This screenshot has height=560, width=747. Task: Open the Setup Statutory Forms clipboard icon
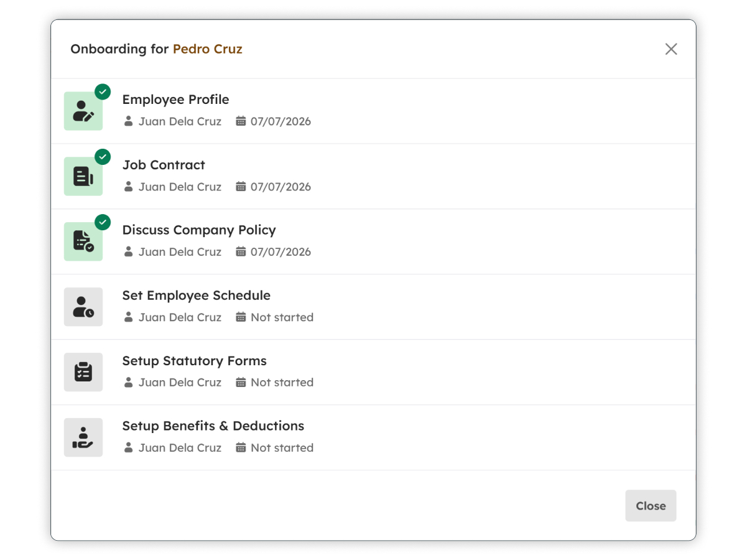click(x=83, y=372)
